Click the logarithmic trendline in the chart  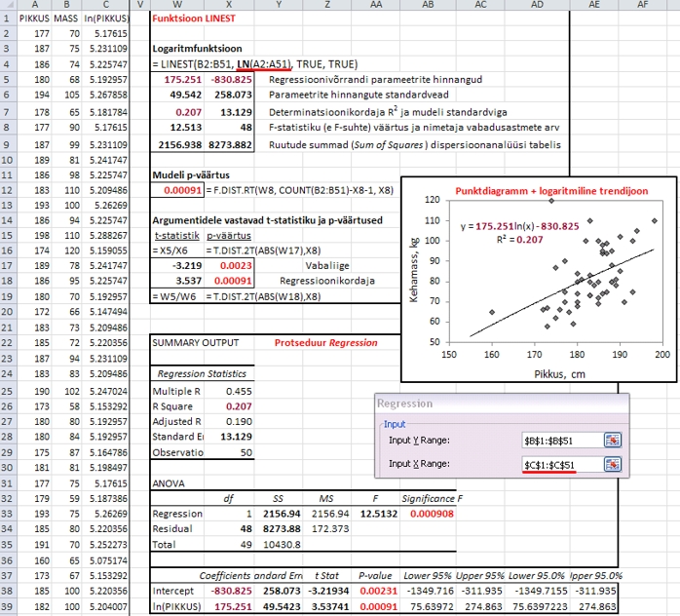click(564, 291)
